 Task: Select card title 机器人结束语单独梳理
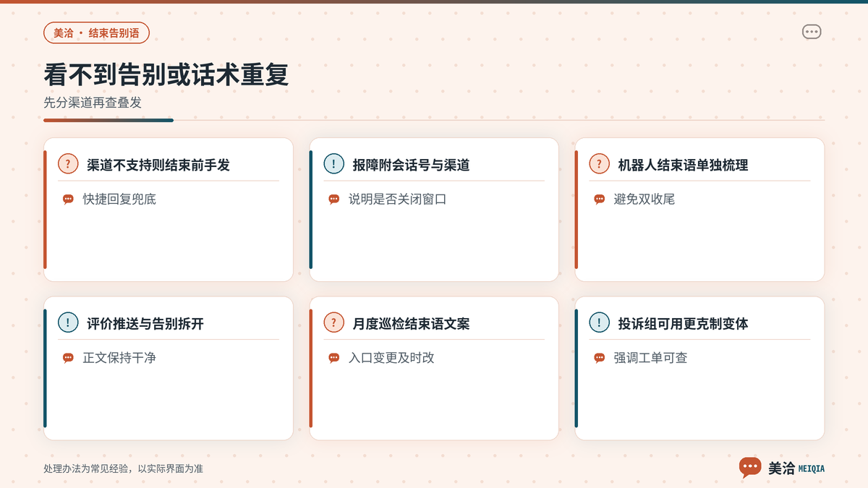pos(683,165)
